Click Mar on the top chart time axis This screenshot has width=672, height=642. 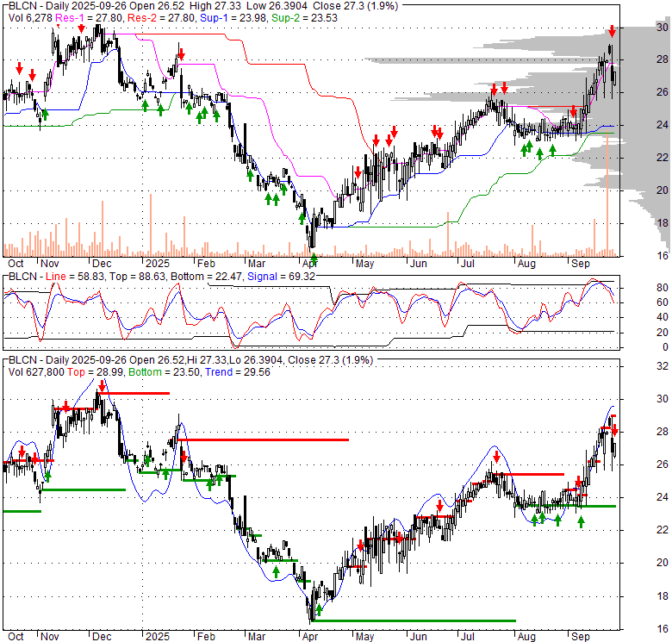257,263
